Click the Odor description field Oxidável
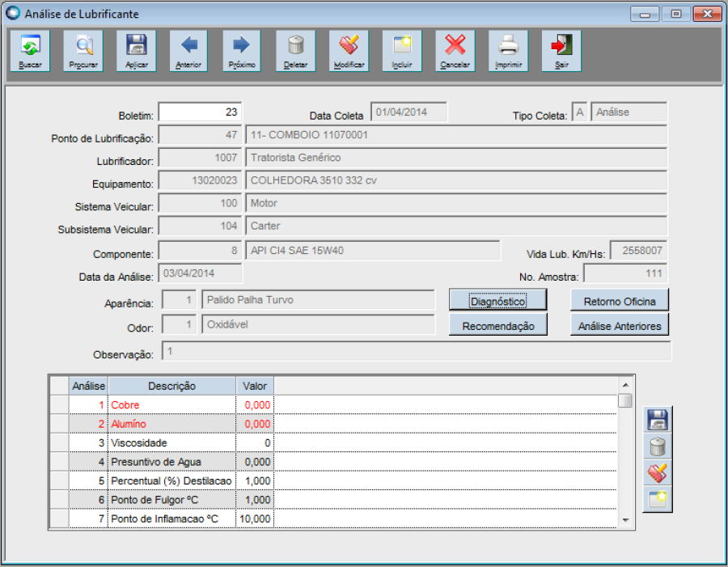 318,324
